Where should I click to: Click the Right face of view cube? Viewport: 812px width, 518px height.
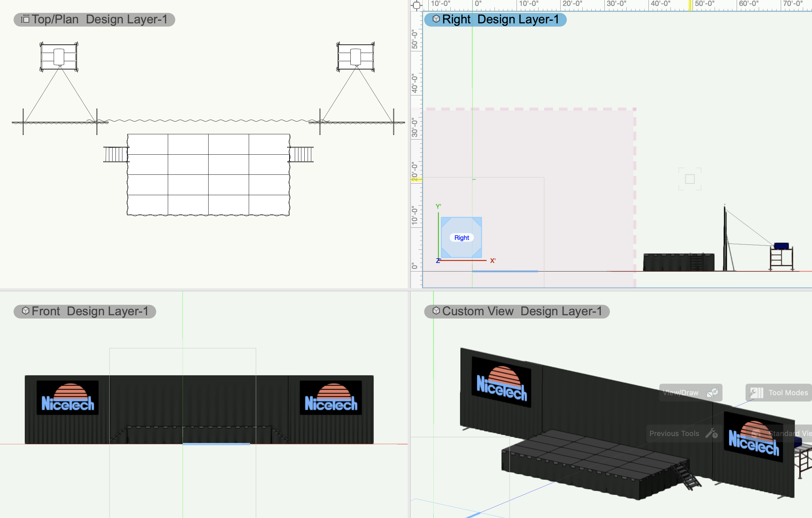pos(461,238)
